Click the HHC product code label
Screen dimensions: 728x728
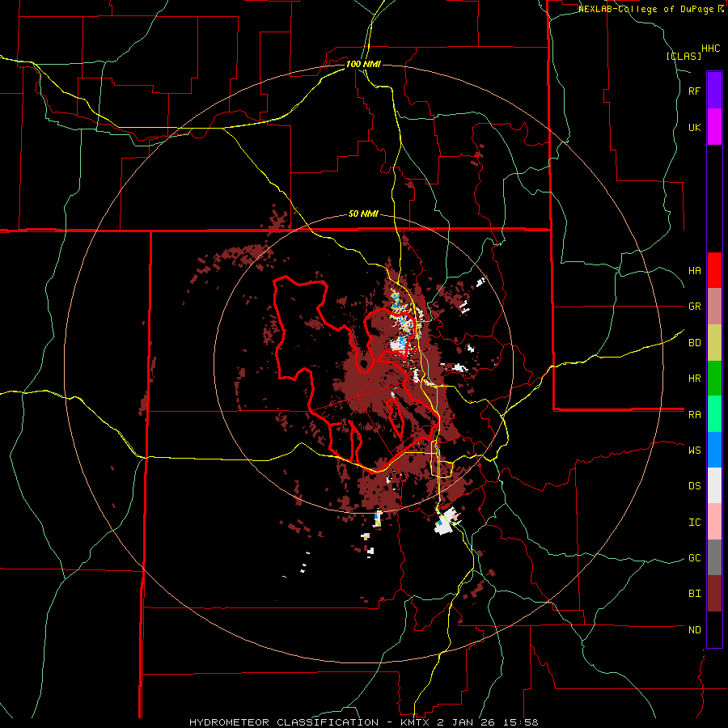coord(711,49)
